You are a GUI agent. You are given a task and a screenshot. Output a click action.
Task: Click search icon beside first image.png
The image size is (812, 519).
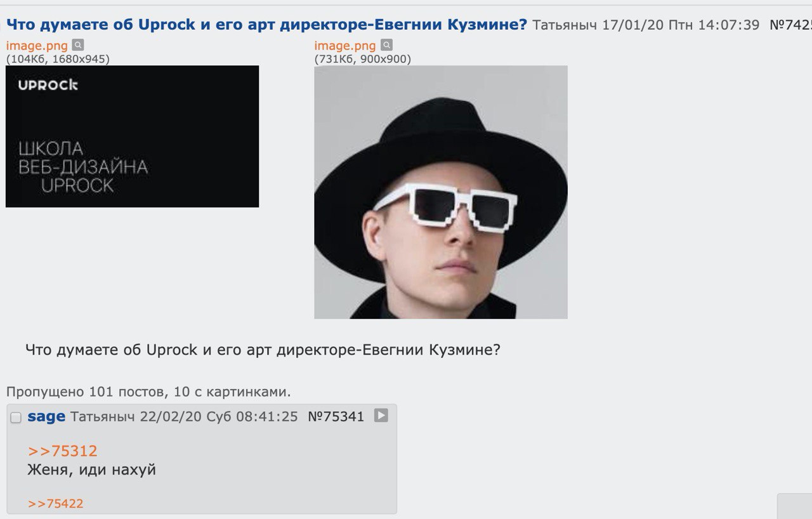(77, 45)
